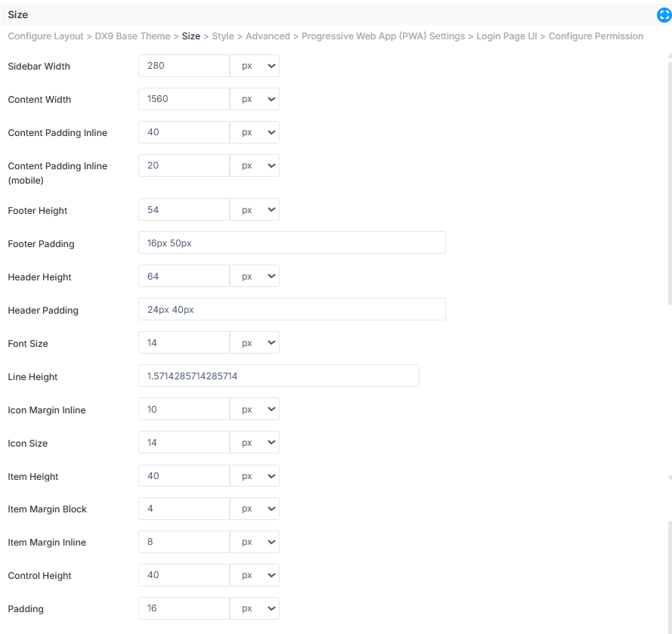
Task: Open Progressive Web App (PWA) Settings step
Action: (383, 36)
